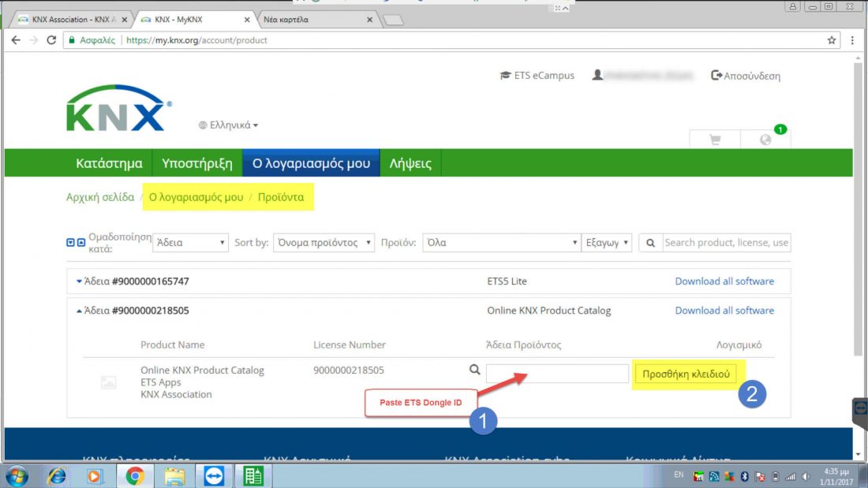Launch TeamViewer from taskbar
The width and height of the screenshot is (868, 488).
(214, 476)
